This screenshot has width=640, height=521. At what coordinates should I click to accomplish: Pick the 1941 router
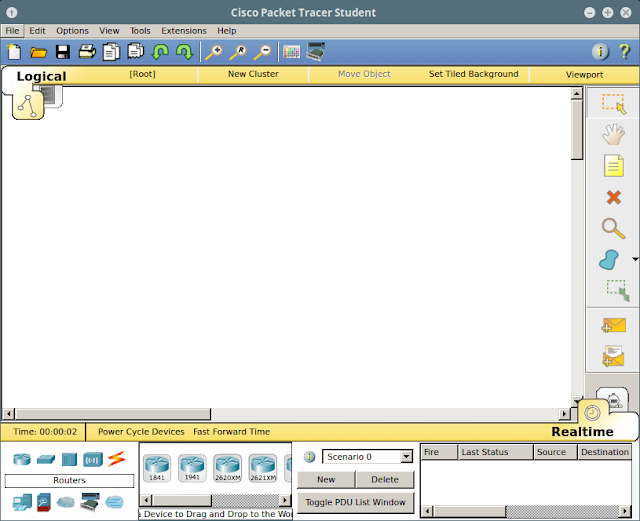[192, 468]
